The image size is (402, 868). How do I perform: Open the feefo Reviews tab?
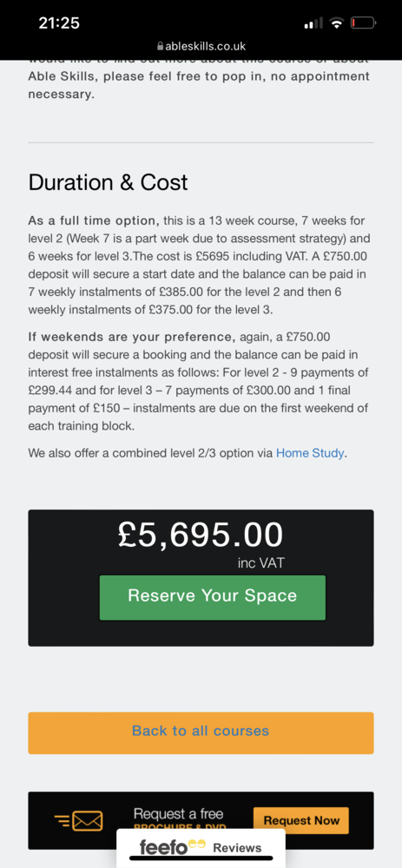click(201, 848)
